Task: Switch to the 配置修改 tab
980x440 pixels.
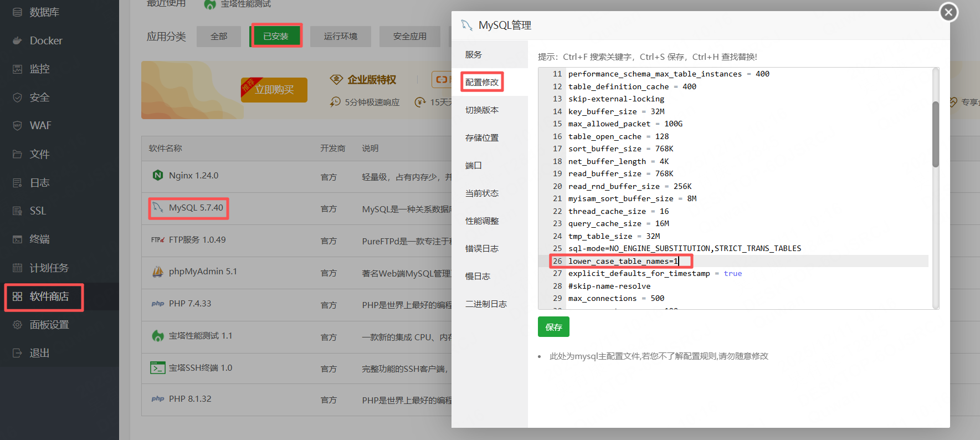Action: (482, 82)
